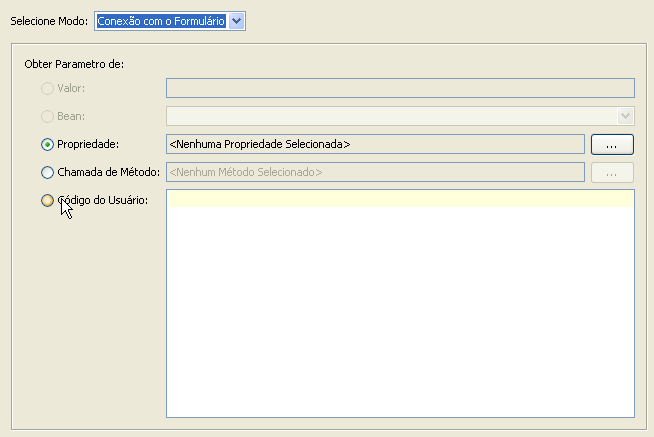
Task: Expand the Bean combo box
Action: coord(625,116)
